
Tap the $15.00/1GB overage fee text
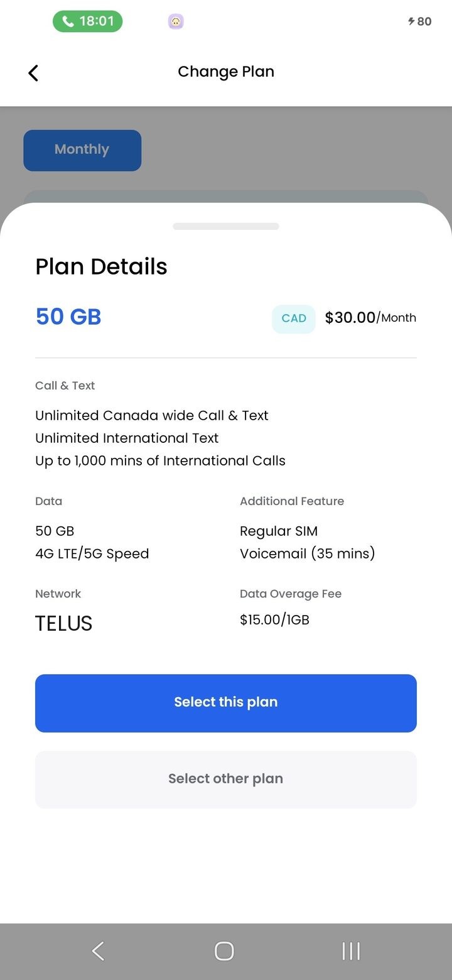click(274, 620)
